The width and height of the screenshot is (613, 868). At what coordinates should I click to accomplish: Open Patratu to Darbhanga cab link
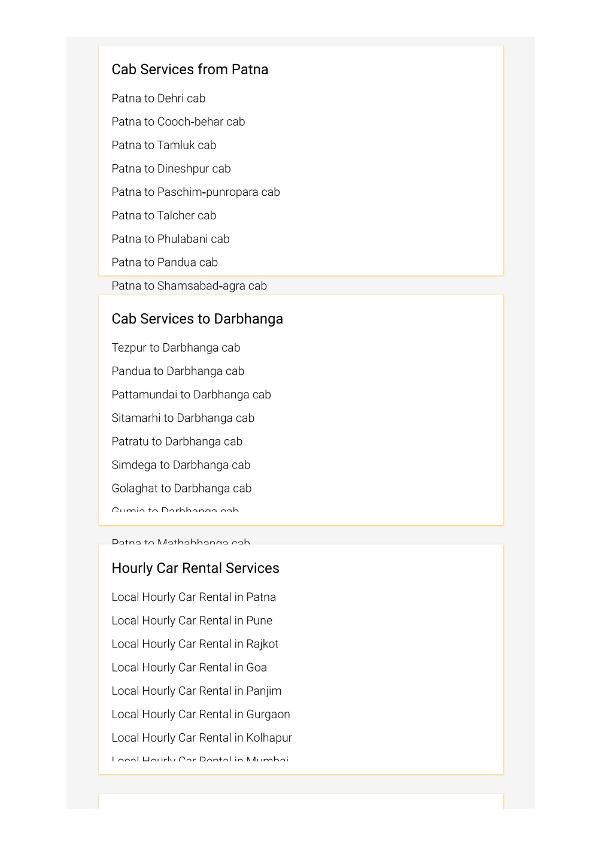(x=177, y=441)
